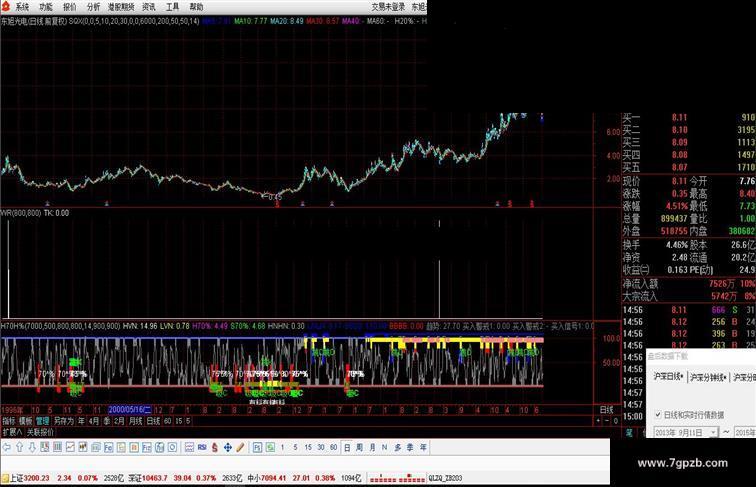Click the 扩展 expand button
The width and height of the screenshot is (756, 487).
click(x=12, y=432)
